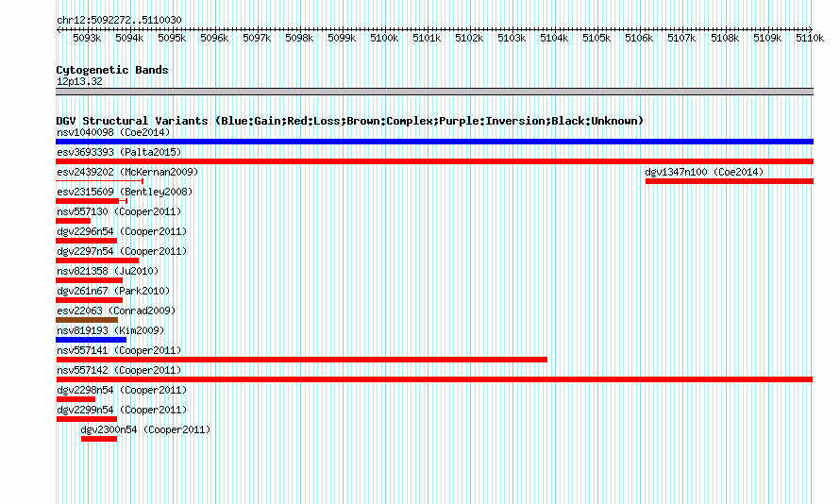Select the red dgv2297n54 loss bar
The image size is (840, 504).
pos(97,260)
